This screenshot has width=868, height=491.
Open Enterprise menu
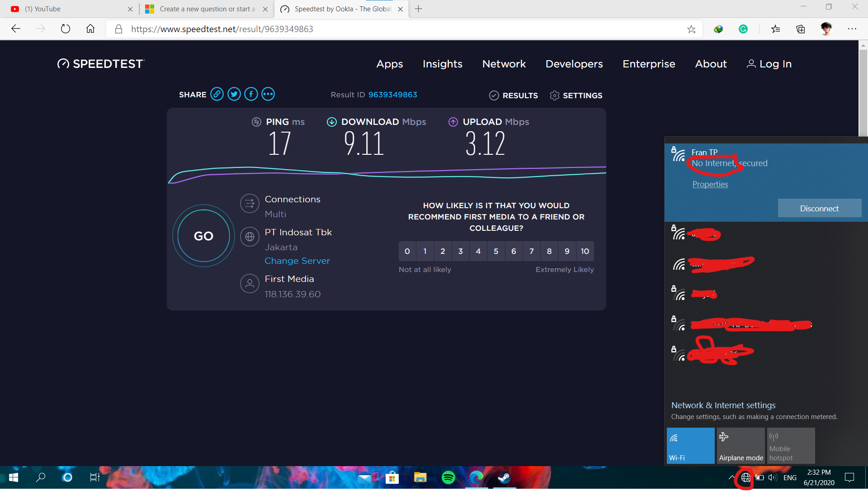click(649, 64)
